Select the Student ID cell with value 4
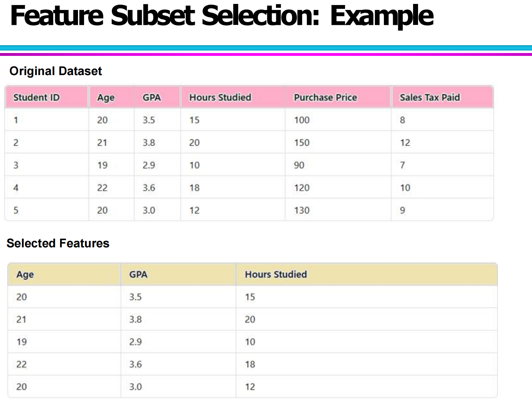This screenshot has height=405, width=532. [16, 188]
